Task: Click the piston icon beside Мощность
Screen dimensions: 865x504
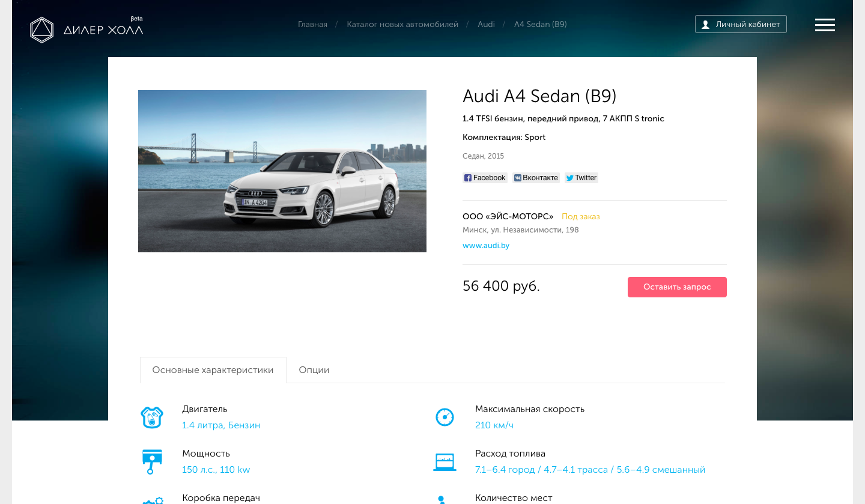Action: [x=152, y=461]
